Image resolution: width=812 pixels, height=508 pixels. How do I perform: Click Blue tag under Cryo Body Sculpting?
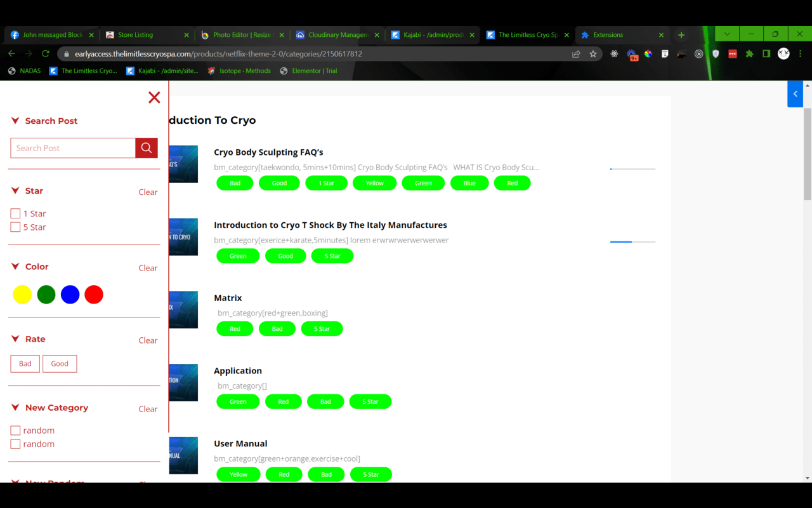[469, 183]
